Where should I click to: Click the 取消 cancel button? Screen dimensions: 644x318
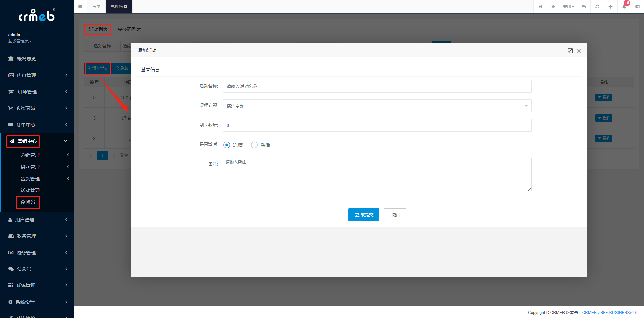point(395,215)
